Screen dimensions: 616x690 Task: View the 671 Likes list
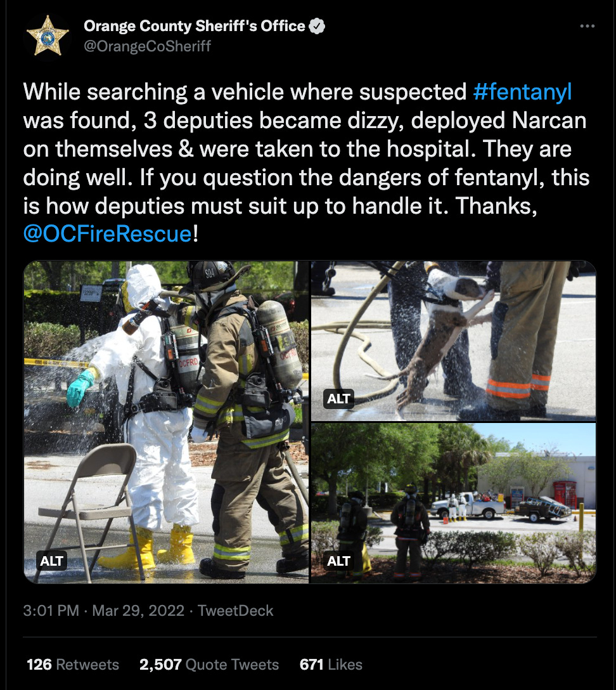coord(331,665)
